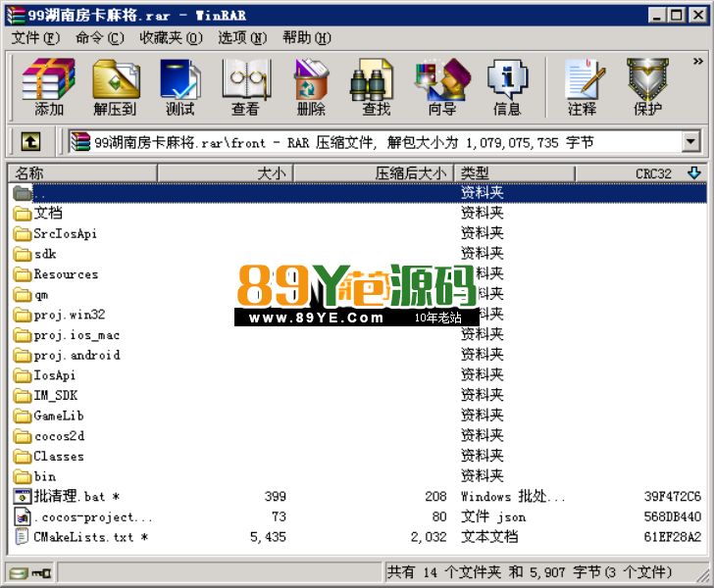Open the 收藏夹(O) menu
Viewport: 714px width, 588px height.
point(171,38)
